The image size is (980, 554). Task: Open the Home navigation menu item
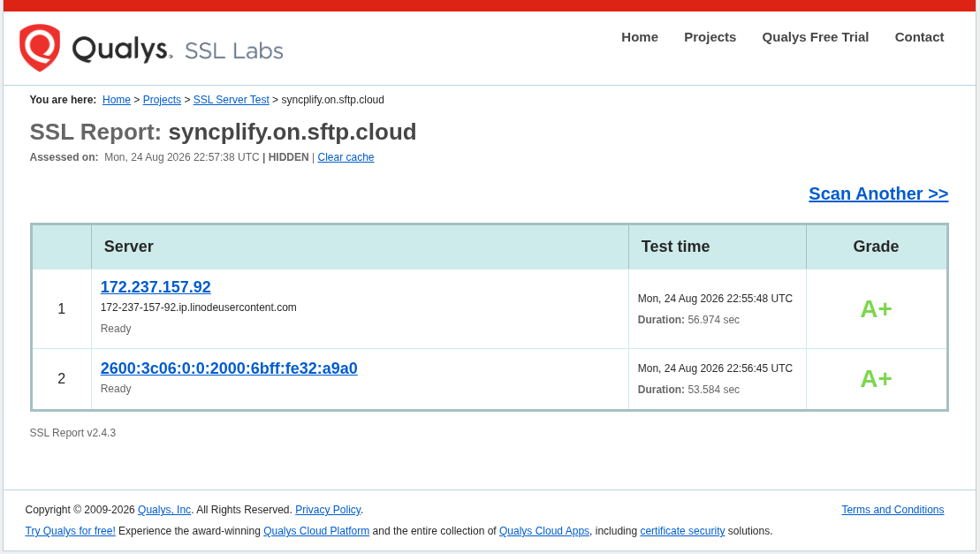click(x=640, y=37)
